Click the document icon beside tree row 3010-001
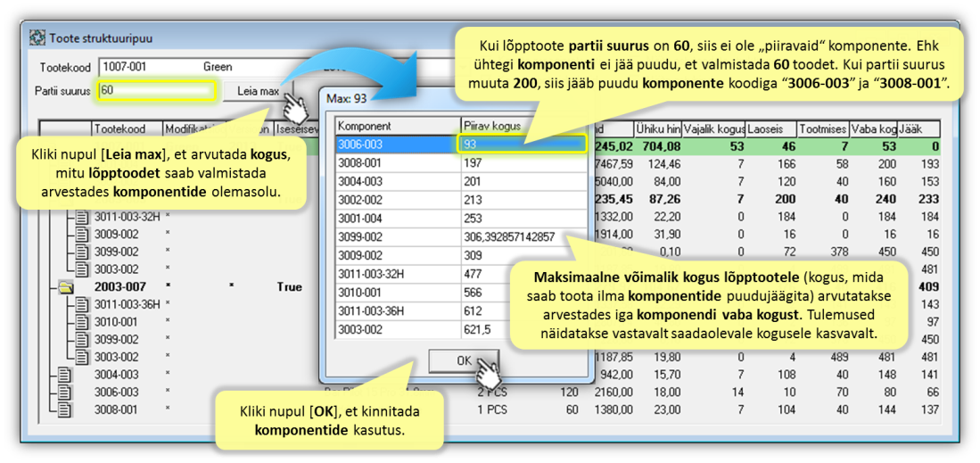This screenshot has width=980, height=463. (83, 322)
